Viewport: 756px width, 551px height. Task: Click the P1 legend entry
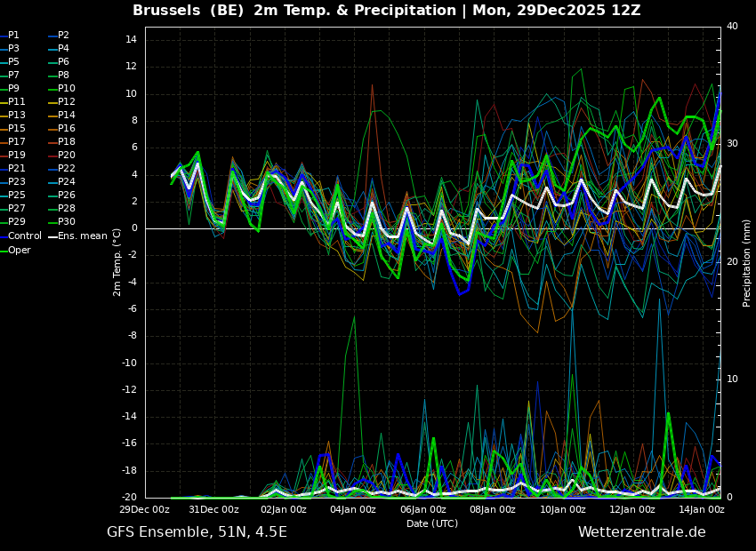tap(10, 36)
